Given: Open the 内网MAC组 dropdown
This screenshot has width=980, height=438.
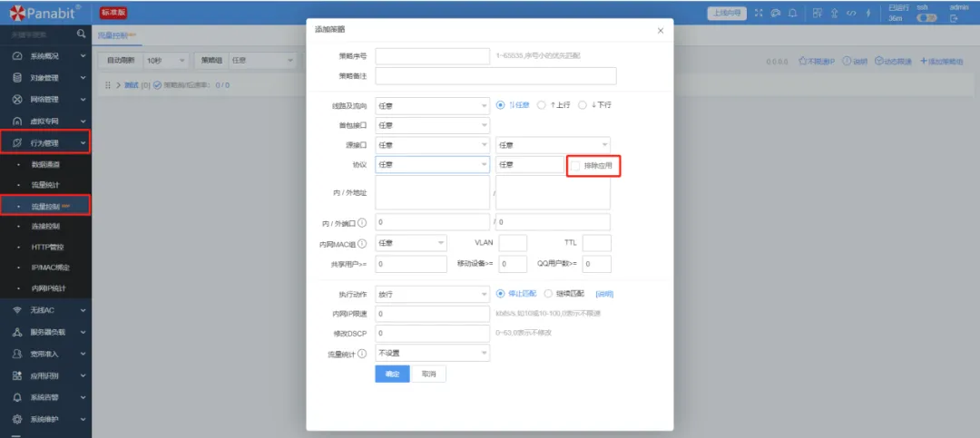Looking at the screenshot, I should coord(411,243).
